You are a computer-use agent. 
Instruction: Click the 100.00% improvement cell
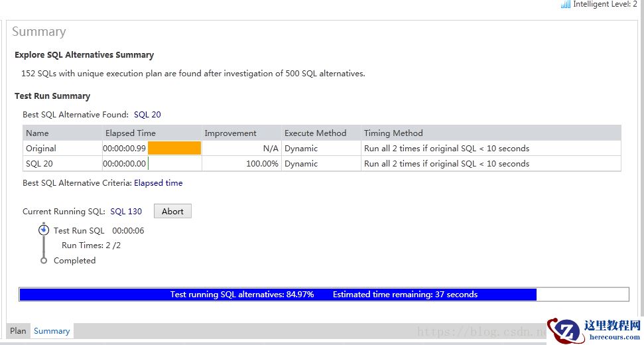pyautogui.click(x=241, y=163)
